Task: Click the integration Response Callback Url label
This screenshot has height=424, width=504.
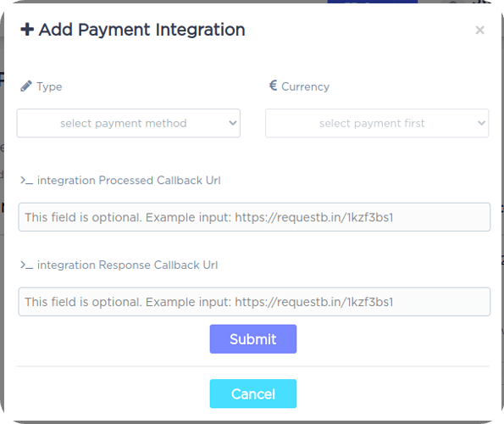Action: click(128, 265)
